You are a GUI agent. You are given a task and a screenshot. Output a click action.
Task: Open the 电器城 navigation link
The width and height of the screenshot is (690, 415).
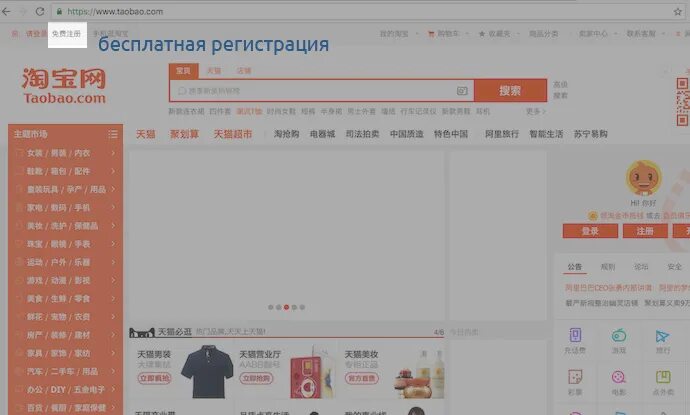click(323, 134)
